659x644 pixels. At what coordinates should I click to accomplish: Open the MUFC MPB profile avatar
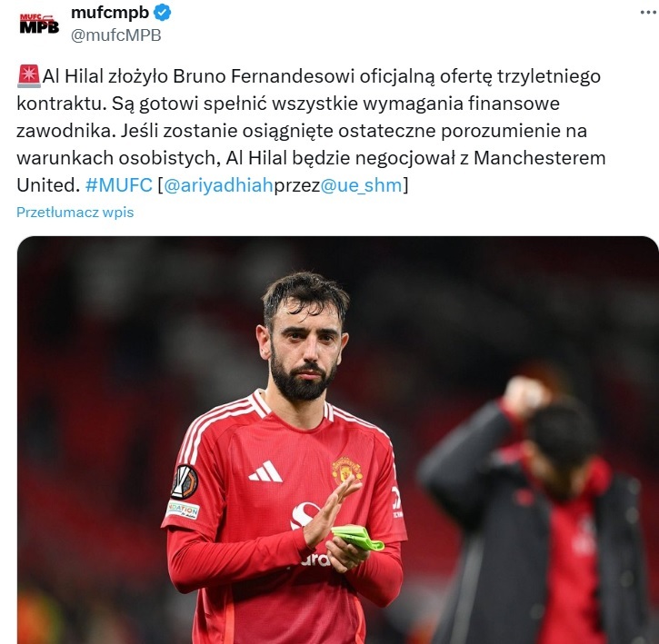pyautogui.click(x=39, y=24)
